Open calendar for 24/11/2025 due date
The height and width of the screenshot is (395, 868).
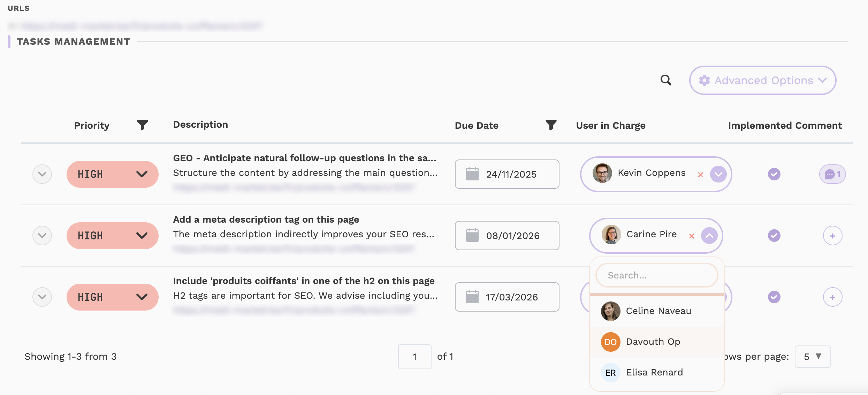[x=507, y=174]
